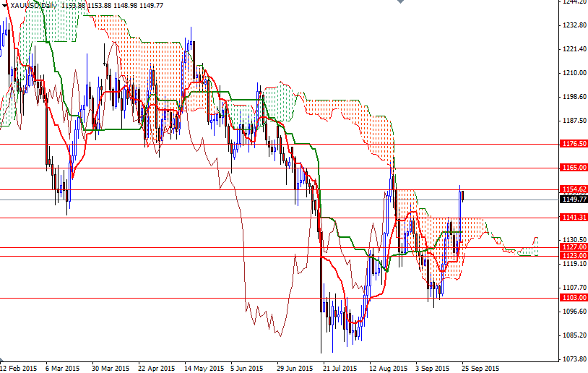Pick the red 1154.62 price tag
The width and height of the screenshot is (588, 373).
tap(573, 189)
